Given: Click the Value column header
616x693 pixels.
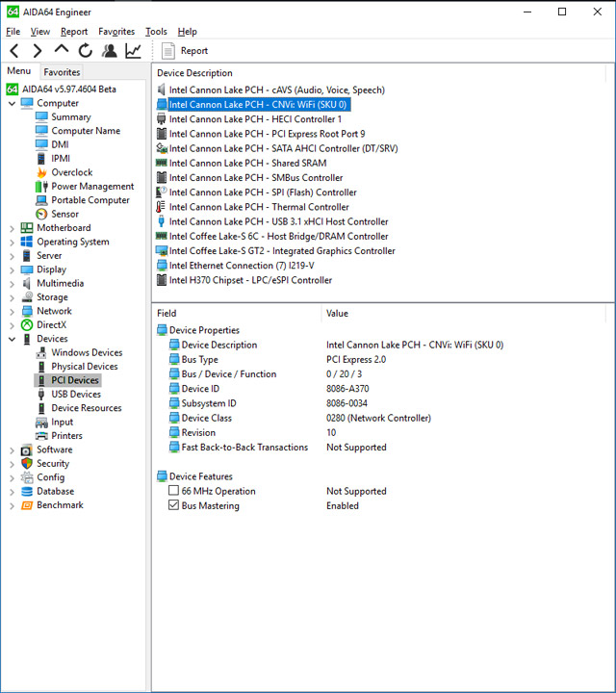Looking at the screenshot, I should coord(337,314).
